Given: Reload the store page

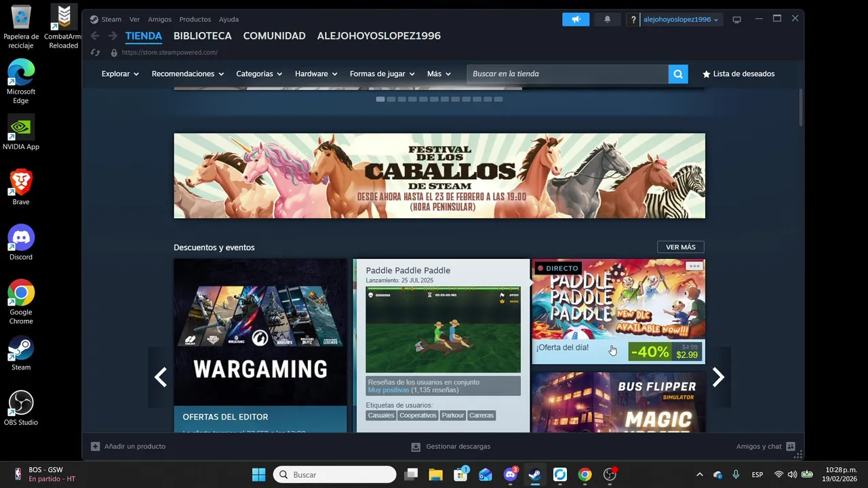Looking at the screenshot, I should coord(96,52).
